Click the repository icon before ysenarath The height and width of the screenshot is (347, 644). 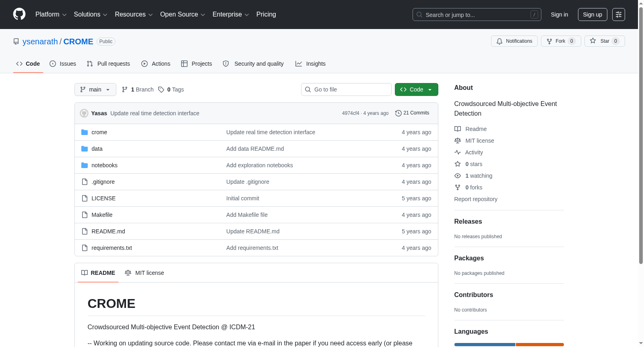[16, 42]
